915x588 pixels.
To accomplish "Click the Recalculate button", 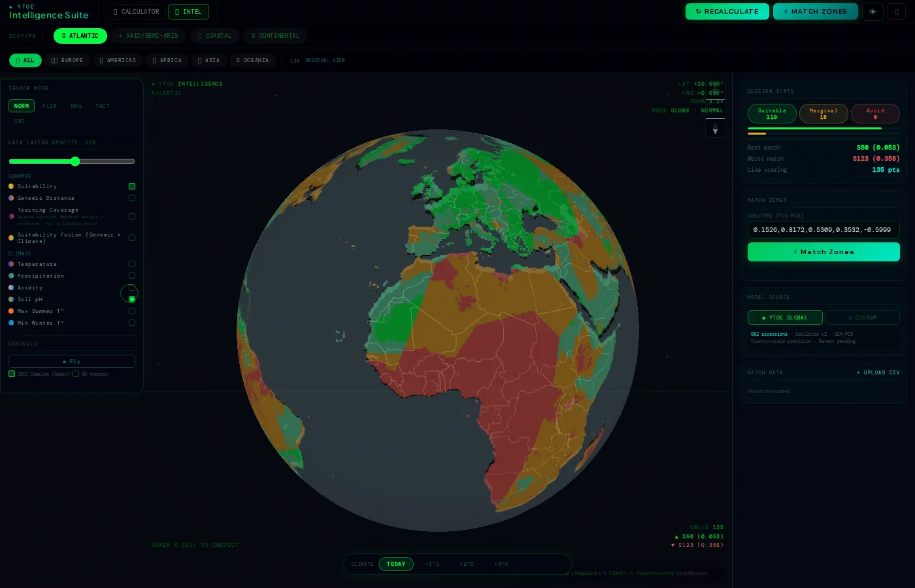I will click(727, 12).
